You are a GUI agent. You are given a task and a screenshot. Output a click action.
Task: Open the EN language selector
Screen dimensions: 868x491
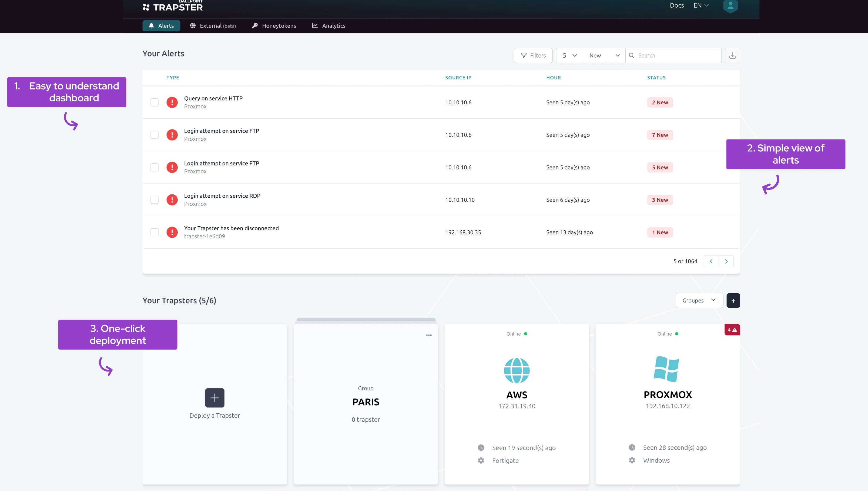[701, 5]
